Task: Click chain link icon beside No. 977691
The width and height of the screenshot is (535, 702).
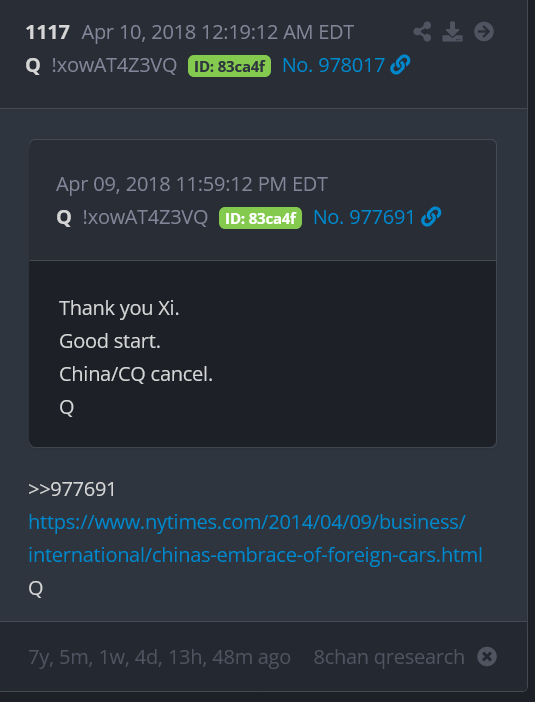Action: coord(431,217)
